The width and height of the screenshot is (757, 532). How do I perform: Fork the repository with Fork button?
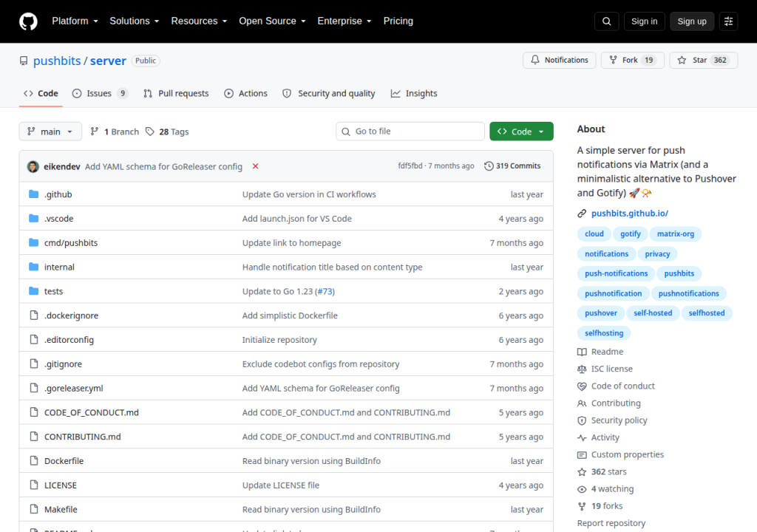(x=633, y=60)
